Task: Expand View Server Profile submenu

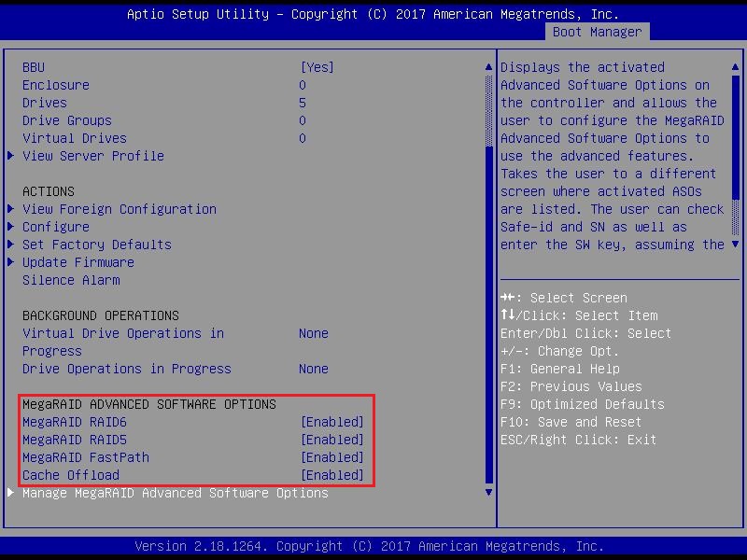Action: click(92, 156)
